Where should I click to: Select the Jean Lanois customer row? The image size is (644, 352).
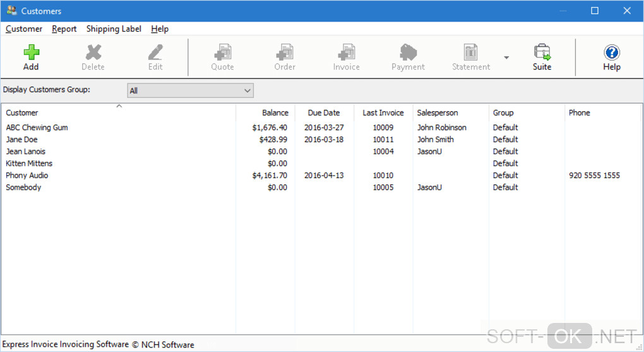(322, 151)
